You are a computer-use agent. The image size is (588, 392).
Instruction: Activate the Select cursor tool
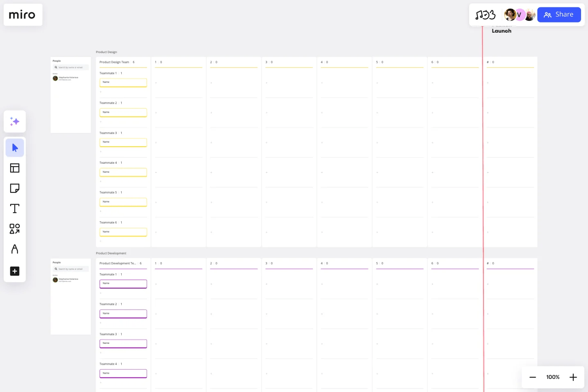[x=15, y=147]
